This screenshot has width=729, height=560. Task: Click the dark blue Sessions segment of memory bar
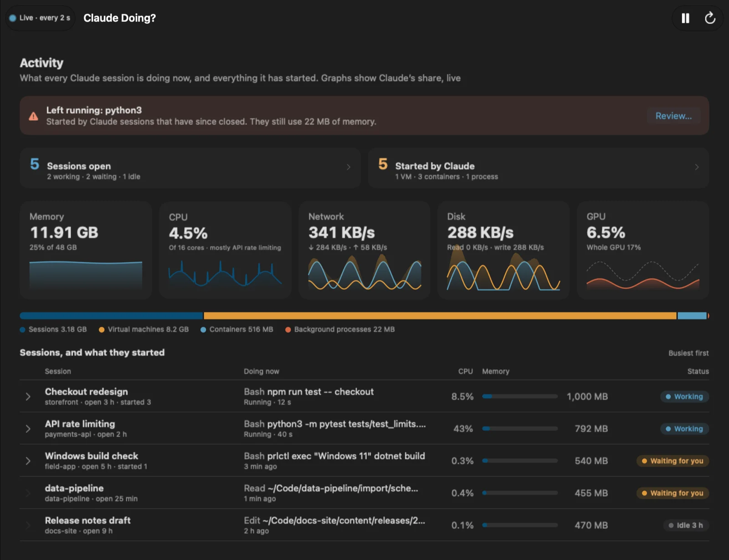pos(111,316)
